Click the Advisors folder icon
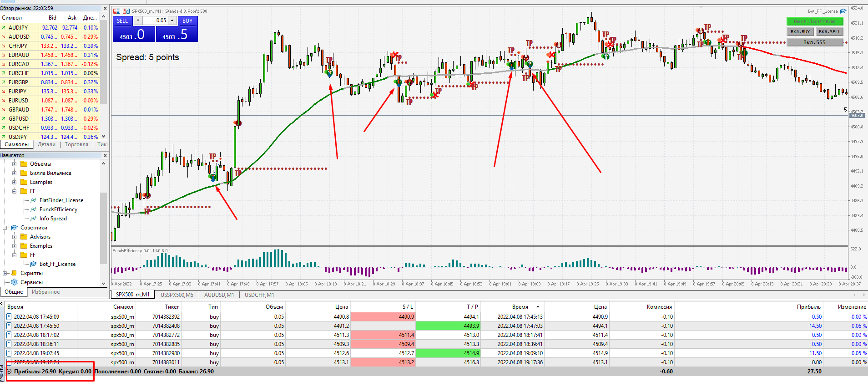868x382 pixels. (24, 237)
